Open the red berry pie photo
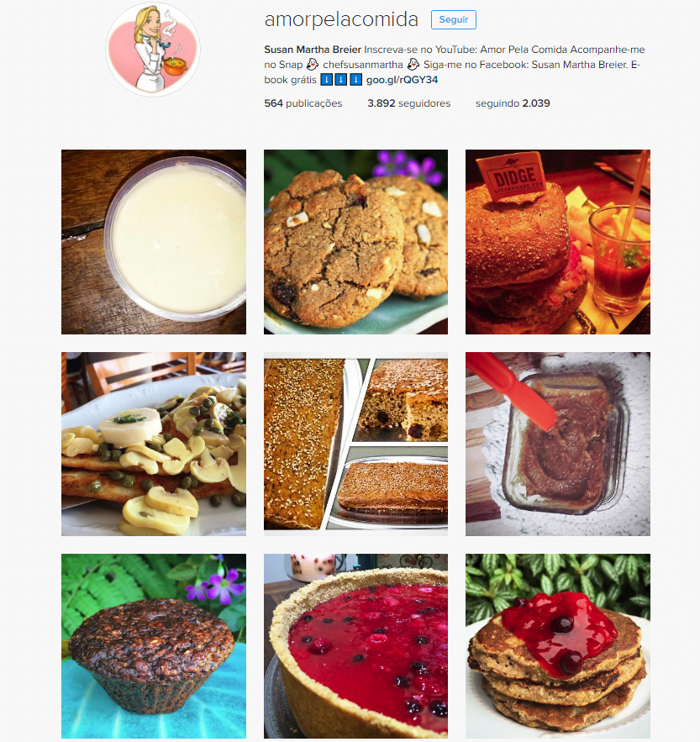Screen dimensions: 700x742 [x=356, y=646]
